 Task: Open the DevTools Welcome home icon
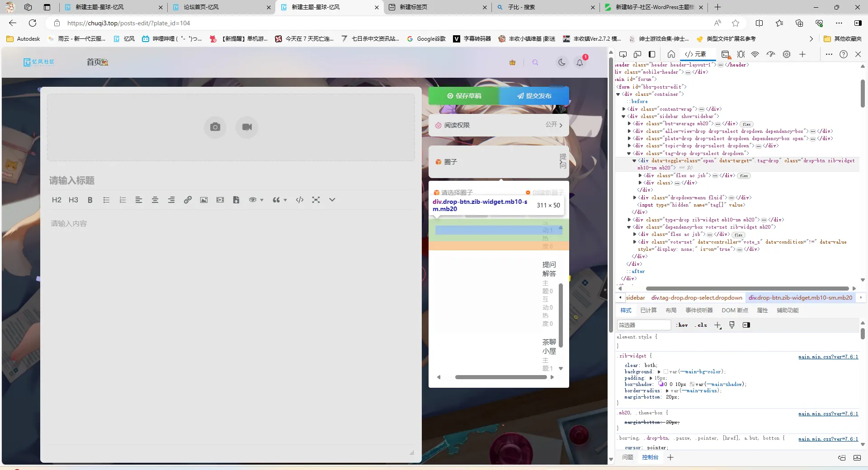[671, 54]
